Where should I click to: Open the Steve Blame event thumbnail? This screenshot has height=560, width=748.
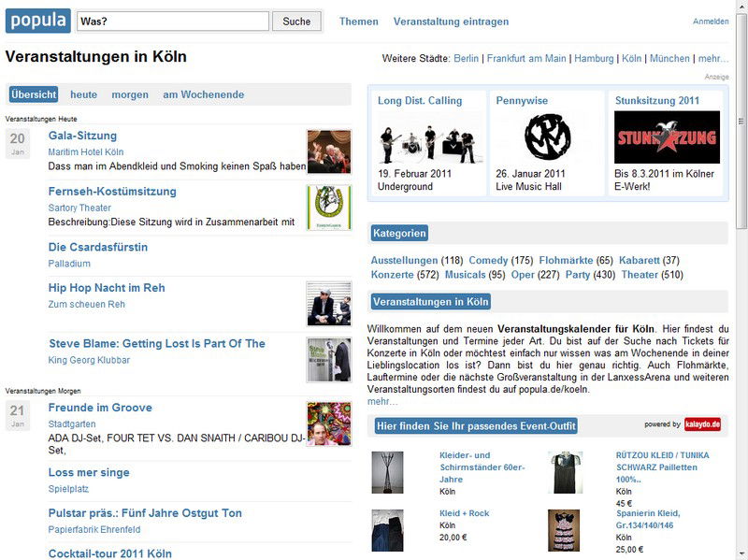[329, 360]
